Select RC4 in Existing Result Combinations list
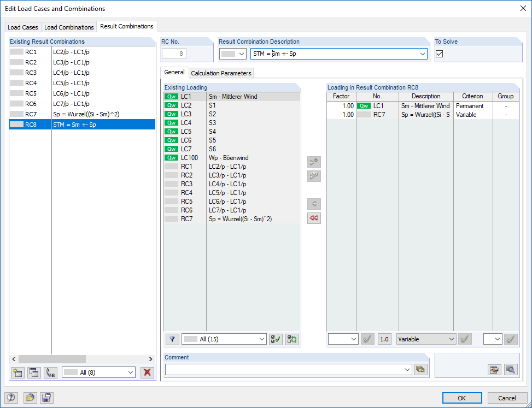532x408 pixels. [82, 83]
